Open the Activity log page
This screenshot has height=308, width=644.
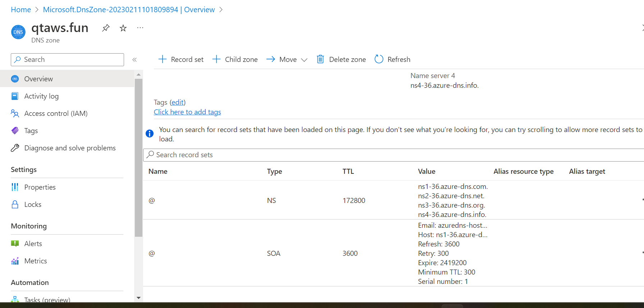coord(41,96)
